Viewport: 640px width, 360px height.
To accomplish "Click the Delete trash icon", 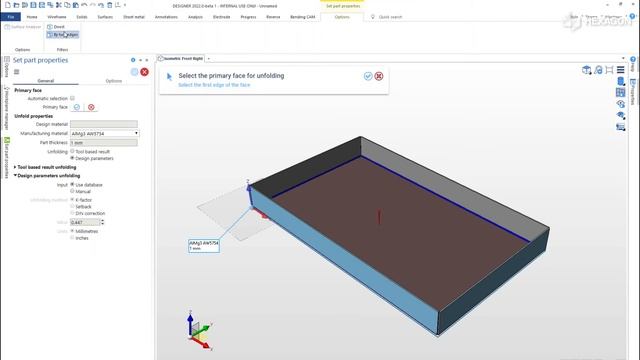I will 109,5.
